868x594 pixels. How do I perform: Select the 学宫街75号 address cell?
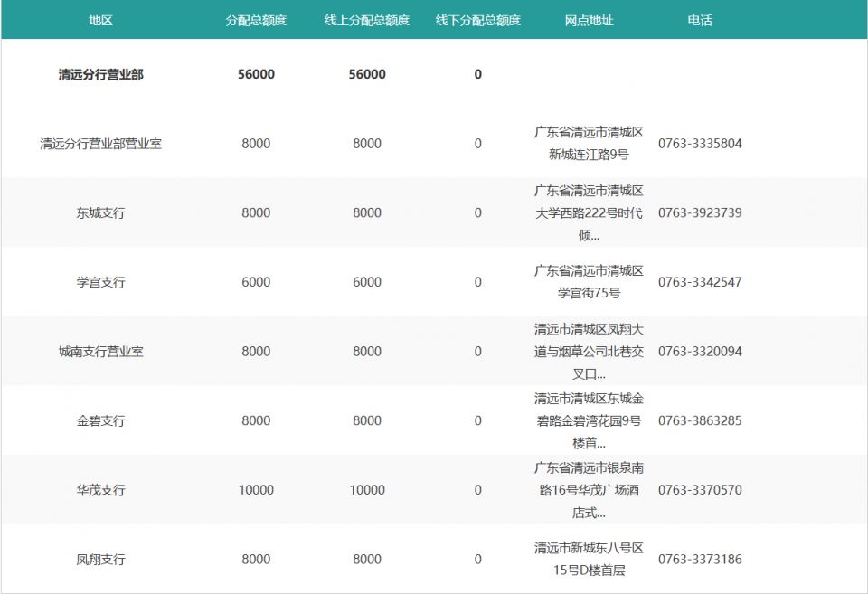pos(589,282)
